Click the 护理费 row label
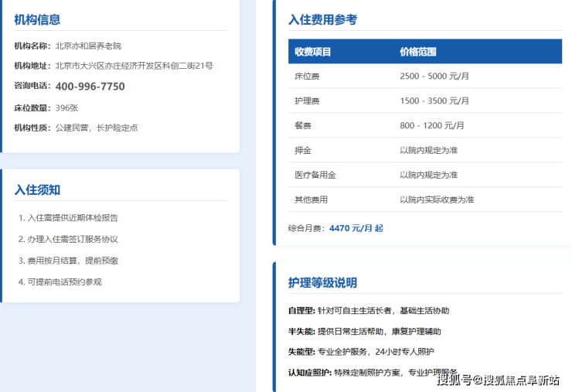The height and width of the screenshot is (392, 572). [307, 101]
